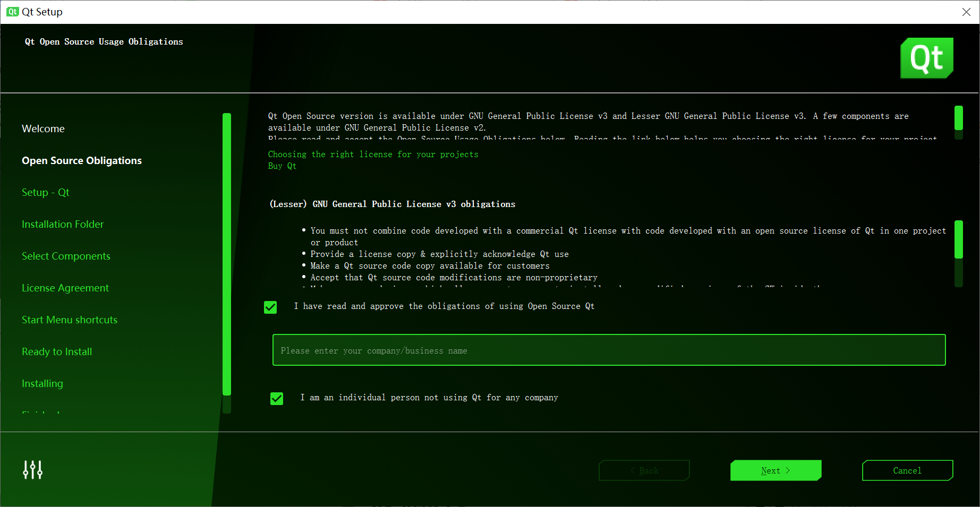
Task: Select Open Source Obligations step
Action: tap(82, 160)
